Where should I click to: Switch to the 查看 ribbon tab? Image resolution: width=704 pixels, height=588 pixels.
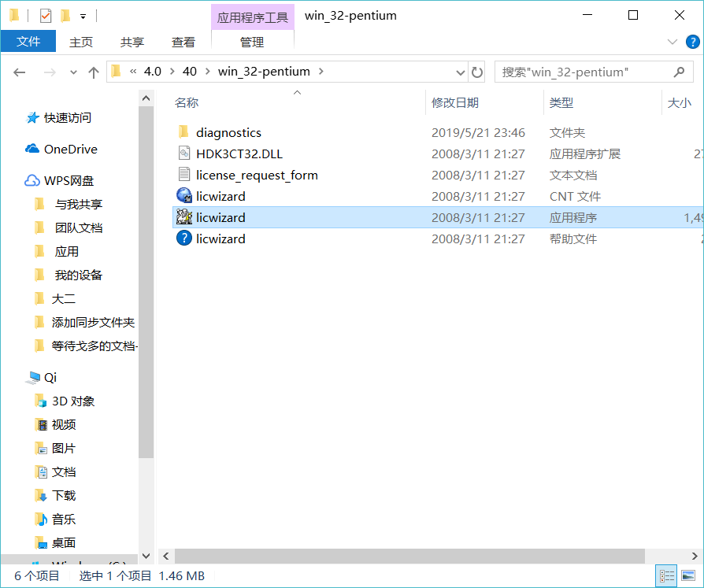tap(183, 43)
